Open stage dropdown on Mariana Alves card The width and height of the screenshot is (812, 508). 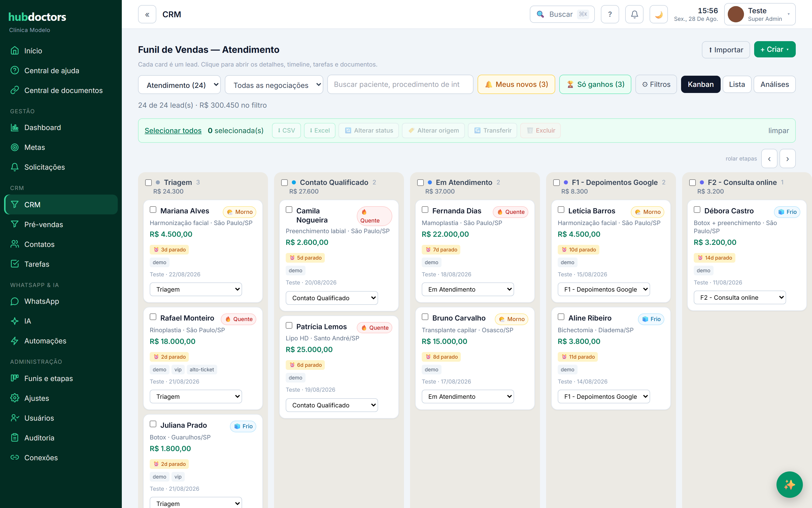point(196,289)
